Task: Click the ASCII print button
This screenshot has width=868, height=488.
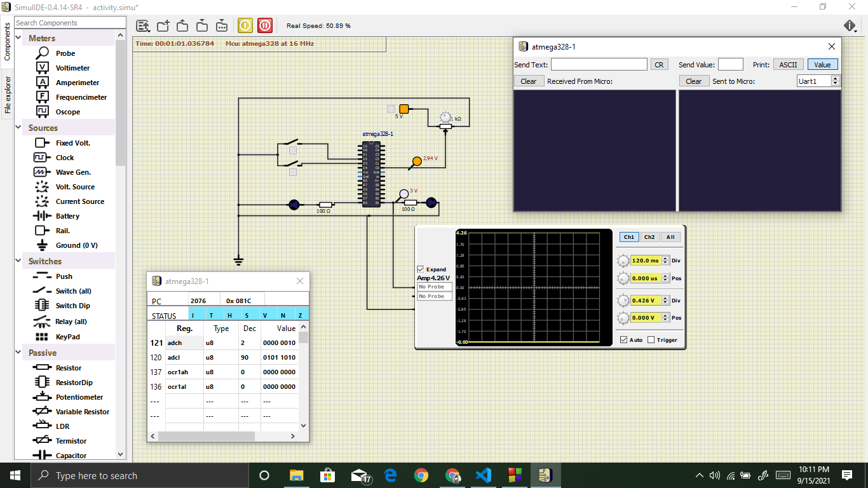Action: coord(789,64)
